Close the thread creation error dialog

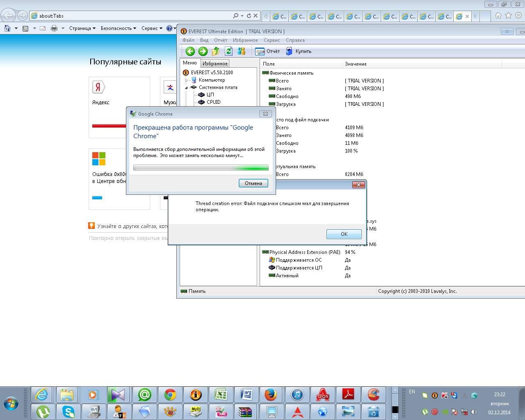click(358, 185)
